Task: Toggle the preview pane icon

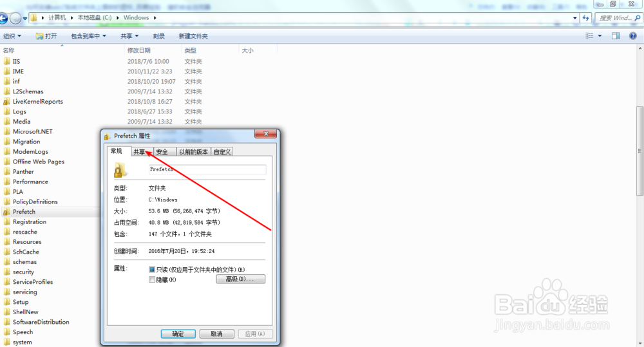Action: 616,36
